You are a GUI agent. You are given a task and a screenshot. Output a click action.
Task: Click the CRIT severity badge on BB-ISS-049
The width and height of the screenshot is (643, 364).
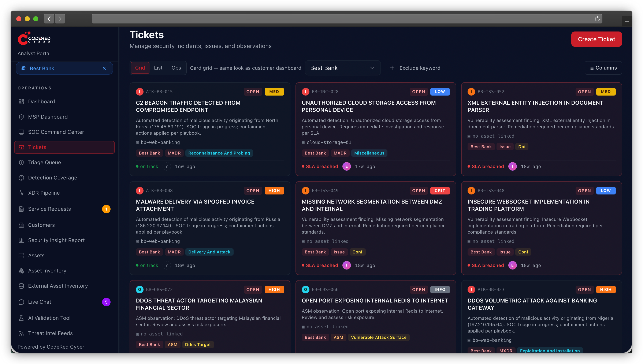440,191
